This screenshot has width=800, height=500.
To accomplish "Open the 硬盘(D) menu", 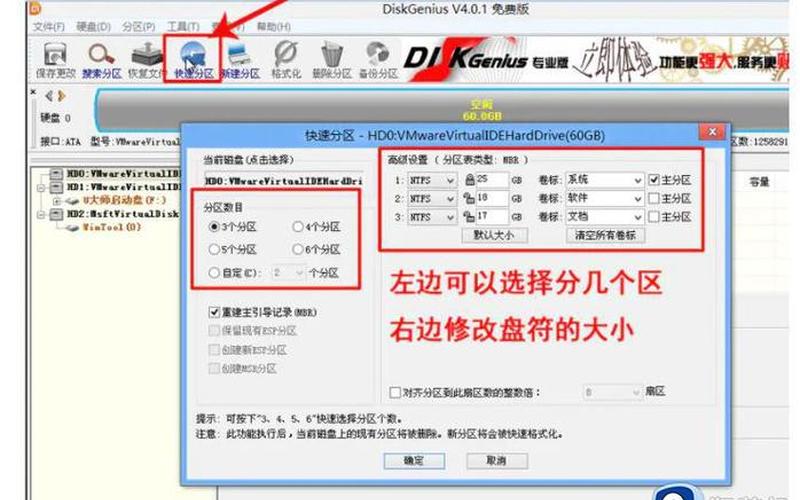I will (x=93, y=26).
